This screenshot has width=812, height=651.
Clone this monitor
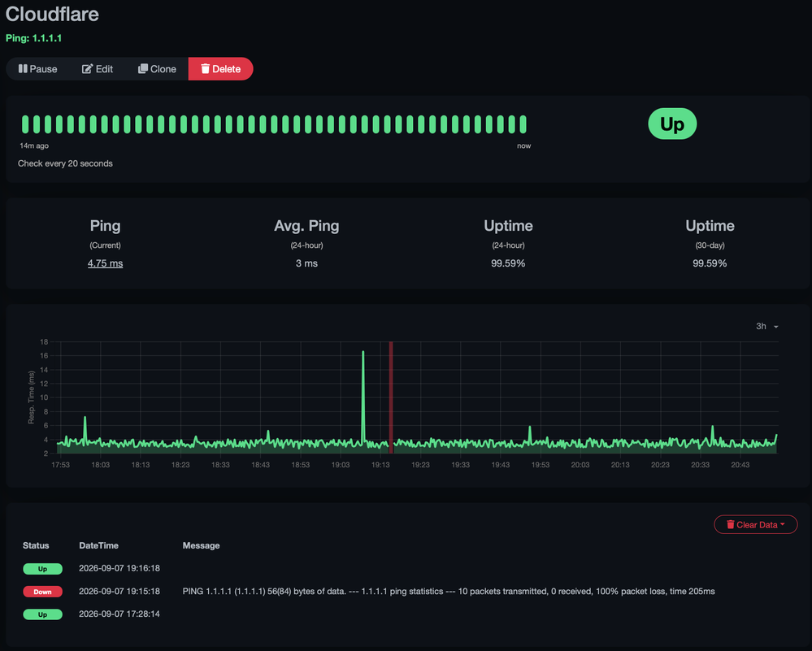[x=157, y=69]
